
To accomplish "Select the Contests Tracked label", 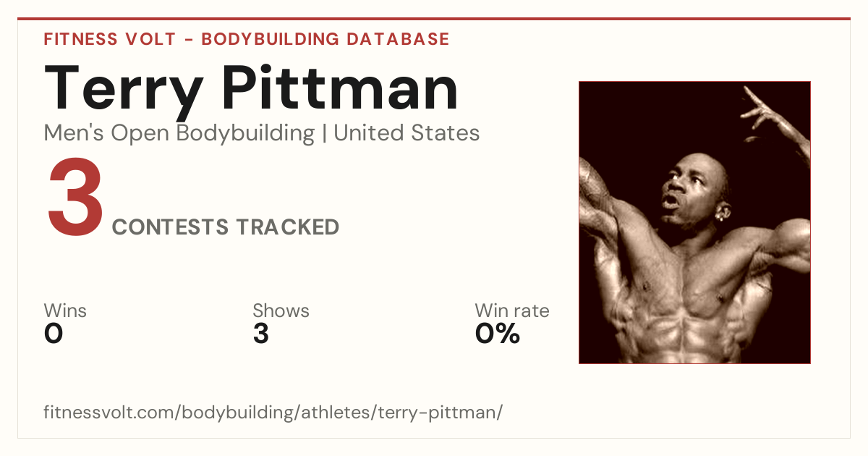I will [226, 227].
